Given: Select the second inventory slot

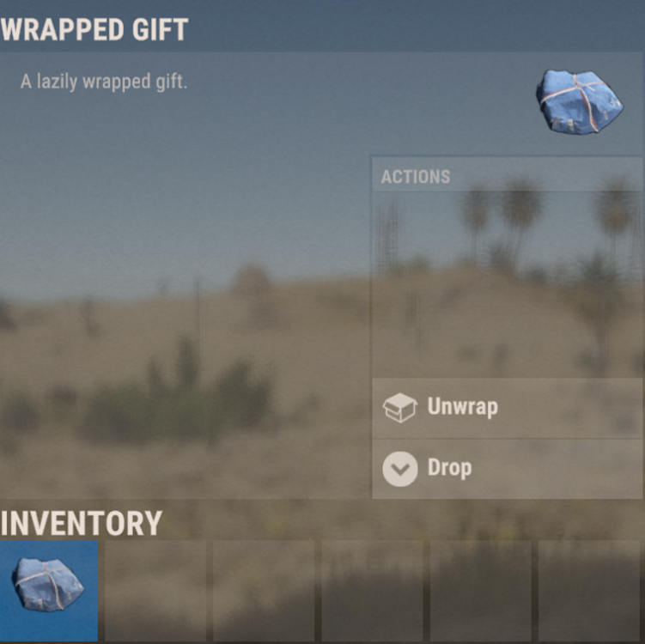Looking at the screenshot, I should (155, 591).
